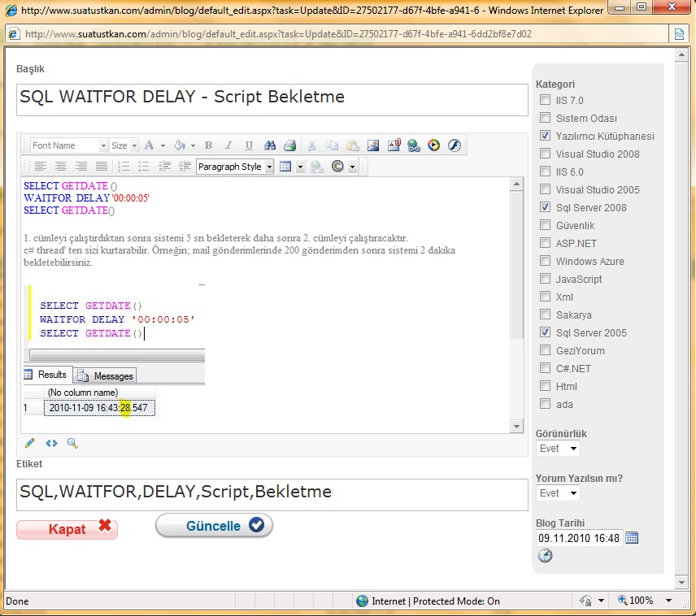Check the ASP.NET category
696x616 pixels.
point(545,242)
